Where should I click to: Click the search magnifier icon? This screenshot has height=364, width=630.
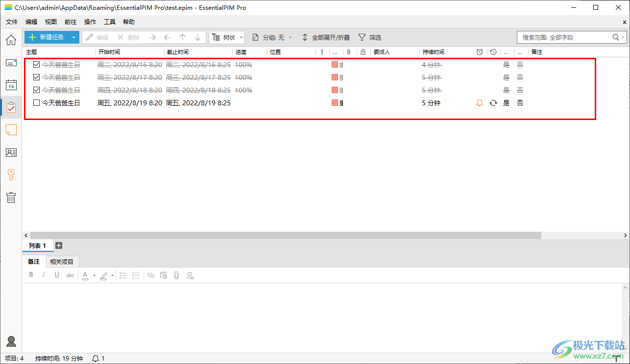pyautogui.click(x=616, y=37)
